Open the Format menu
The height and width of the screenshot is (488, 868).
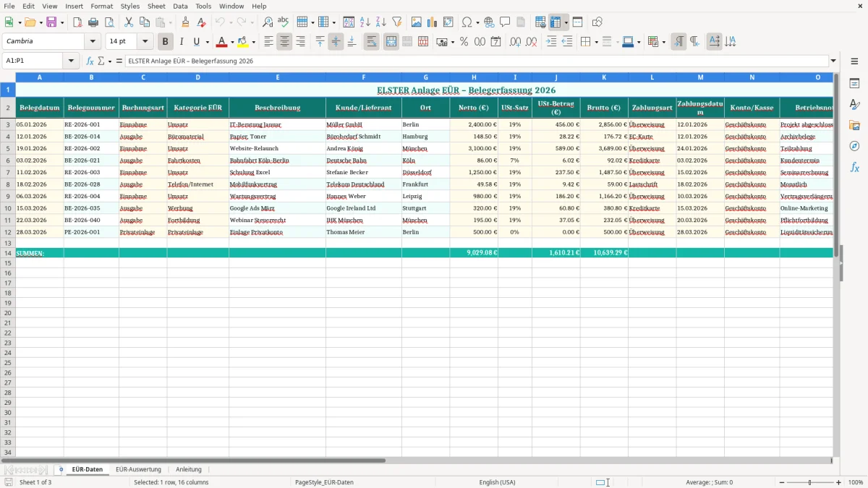point(101,6)
